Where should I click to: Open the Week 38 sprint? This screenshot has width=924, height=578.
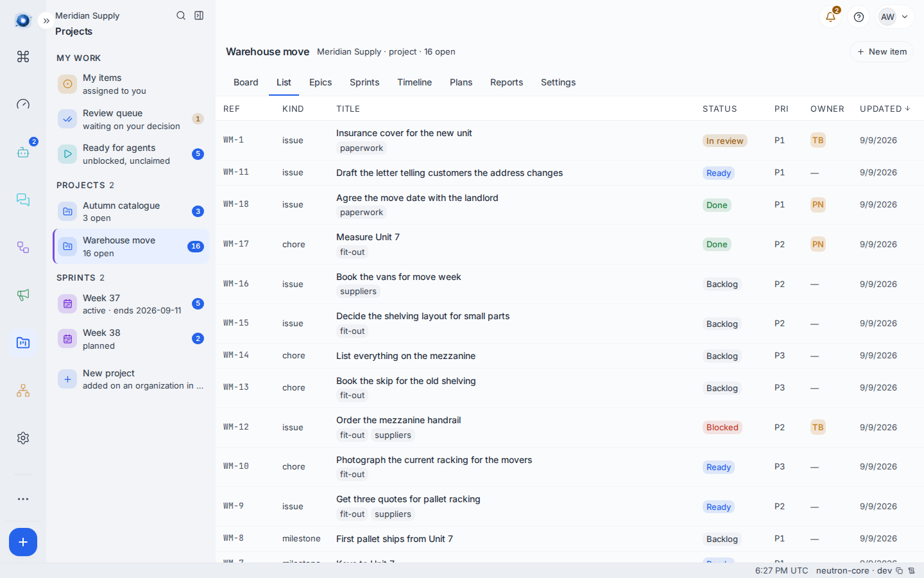131,339
